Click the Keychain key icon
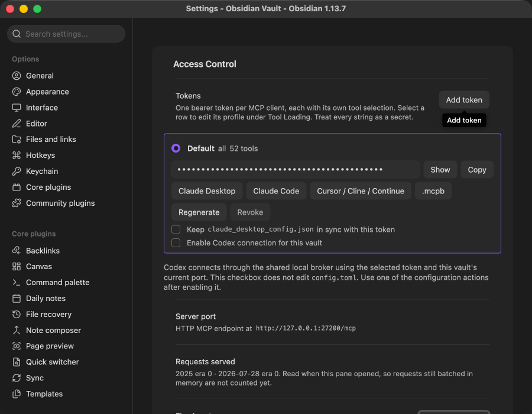The height and width of the screenshot is (414, 532). pyautogui.click(x=17, y=171)
